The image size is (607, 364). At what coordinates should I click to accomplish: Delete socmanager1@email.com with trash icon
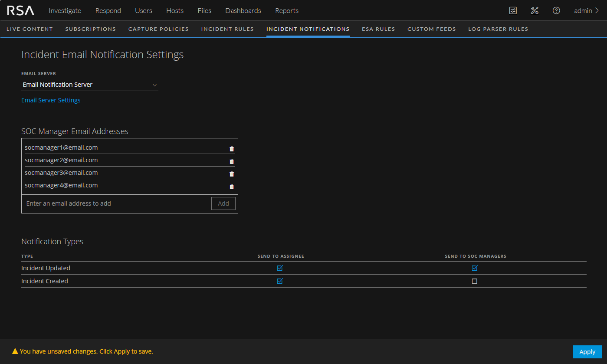coord(232,149)
